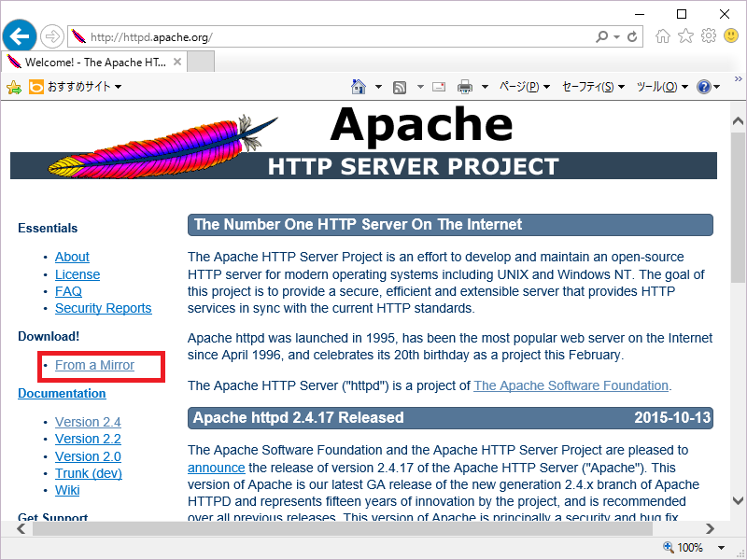This screenshot has height=560, width=747.
Task: Expand the Home button dropdown arrow
Action: [x=378, y=87]
